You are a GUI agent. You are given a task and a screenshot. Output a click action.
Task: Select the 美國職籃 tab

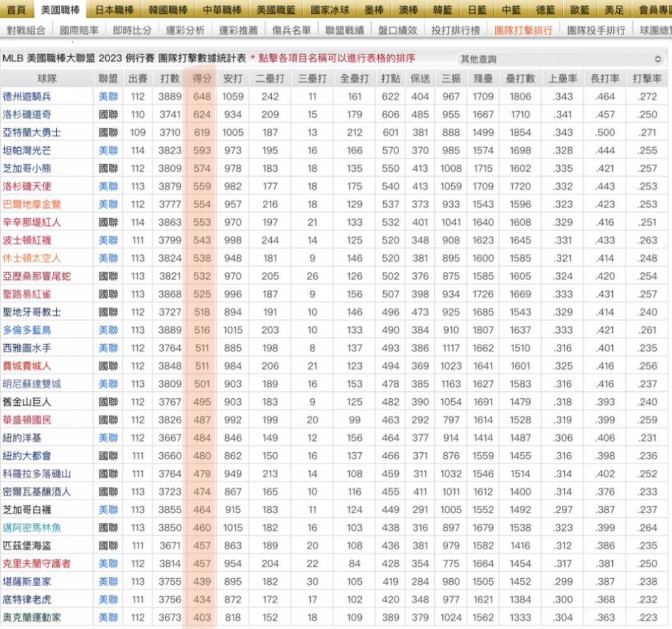pyautogui.click(x=276, y=9)
